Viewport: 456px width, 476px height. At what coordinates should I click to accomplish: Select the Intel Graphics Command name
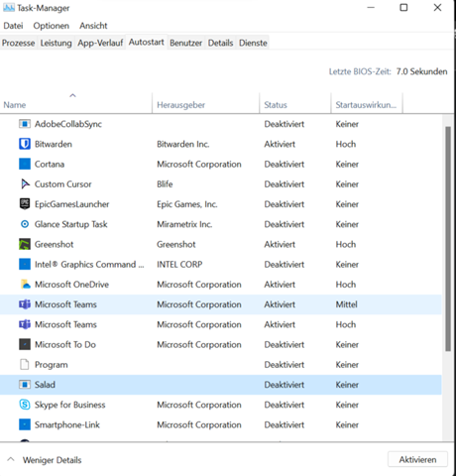point(89,265)
